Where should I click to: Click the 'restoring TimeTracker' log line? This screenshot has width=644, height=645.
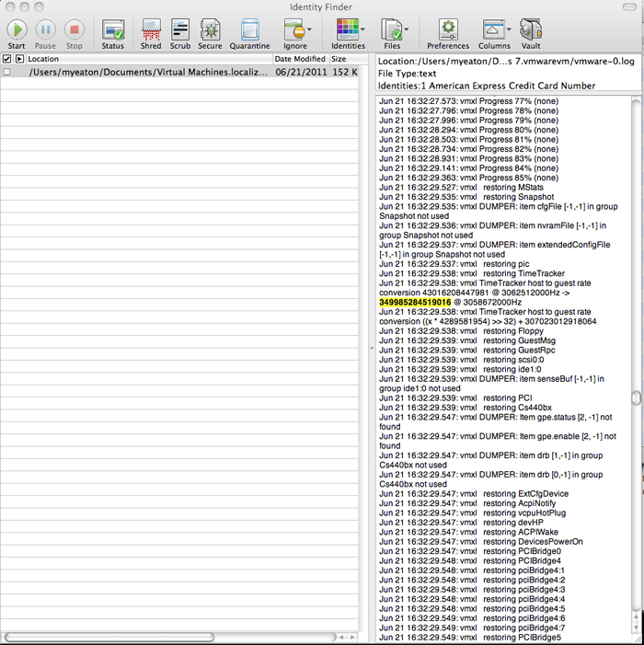coord(472,273)
